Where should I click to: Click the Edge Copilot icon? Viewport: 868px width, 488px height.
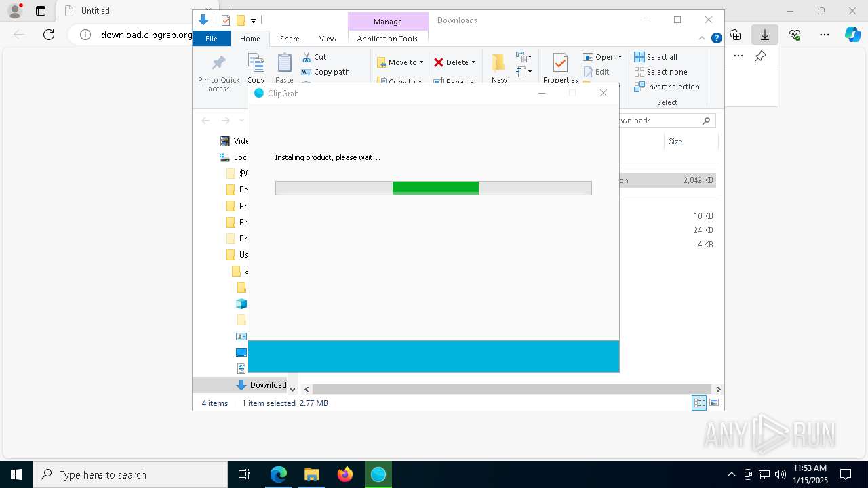[853, 35]
